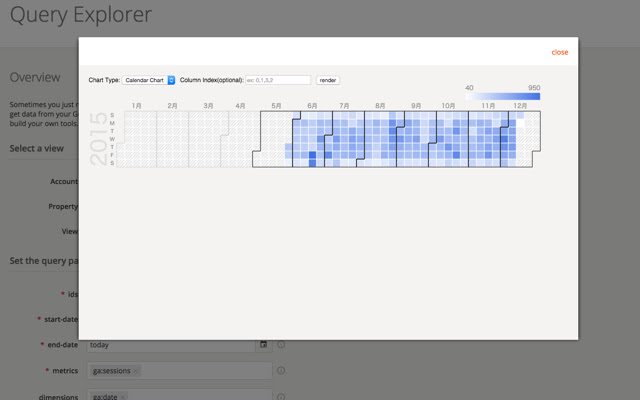Click the metrics field with ga:sessions
Screen dimensions: 640x400
coord(180,371)
